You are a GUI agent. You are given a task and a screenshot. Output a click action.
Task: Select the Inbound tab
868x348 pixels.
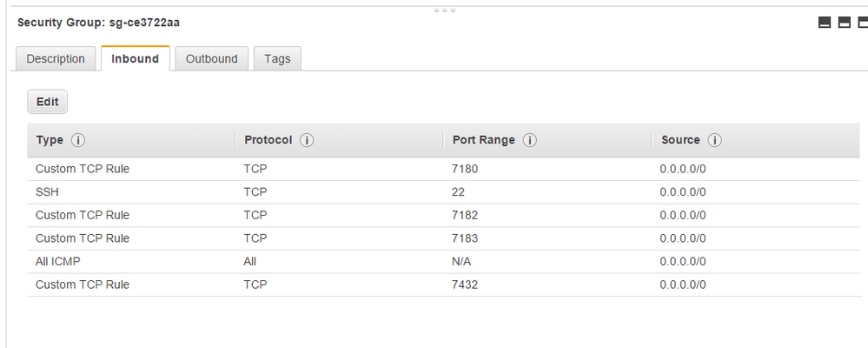135,59
